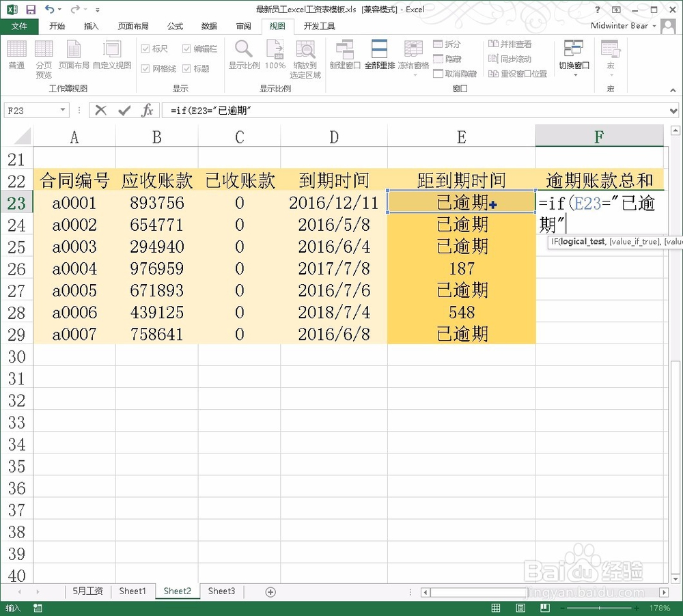Open Custom Views (自定义视图)
Viewport: 683px width, 616px height.
[112, 55]
